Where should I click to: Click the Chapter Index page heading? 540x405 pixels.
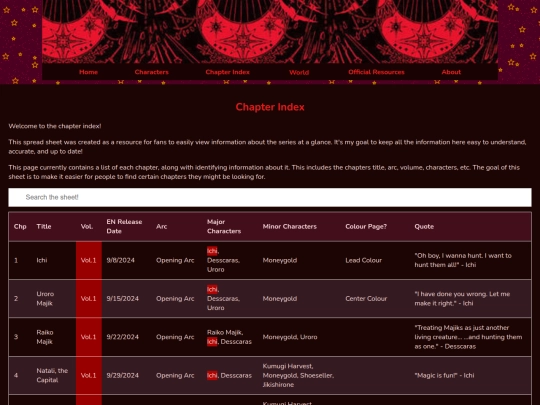pyautogui.click(x=270, y=107)
